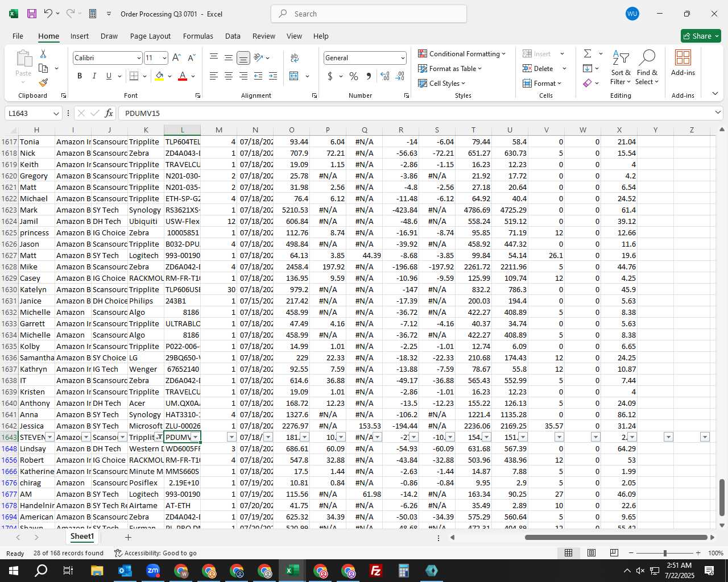Click the Save icon in title bar
This screenshot has height=582, width=728.
click(x=32, y=14)
